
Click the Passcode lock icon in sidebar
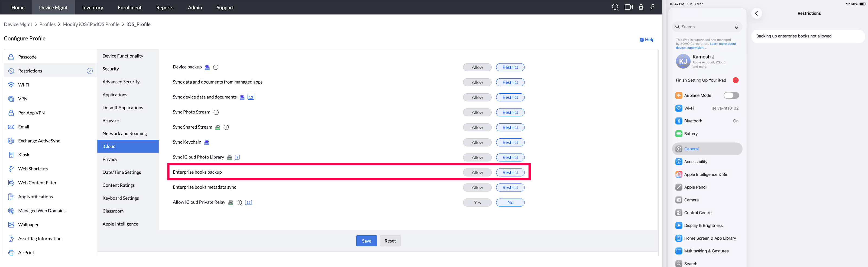[11, 57]
